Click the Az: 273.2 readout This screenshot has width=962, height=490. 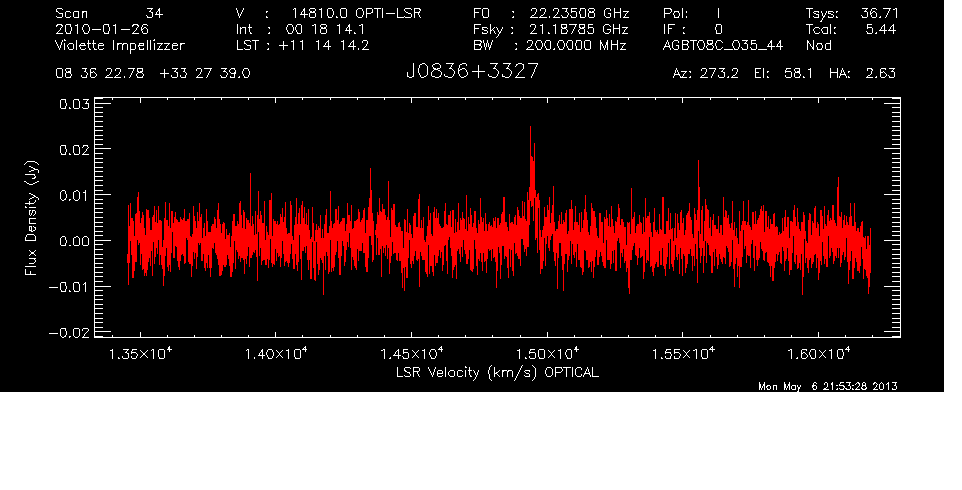(706, 74)
